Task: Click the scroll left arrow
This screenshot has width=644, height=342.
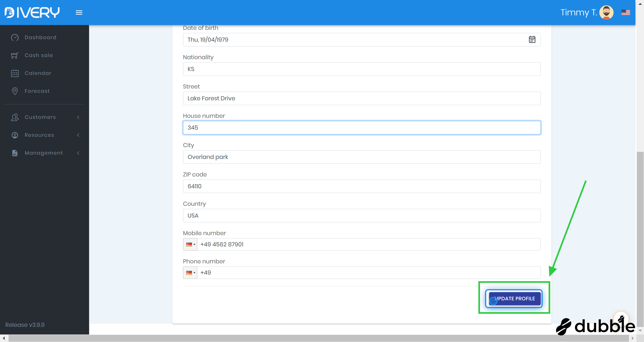Action: 4,338
